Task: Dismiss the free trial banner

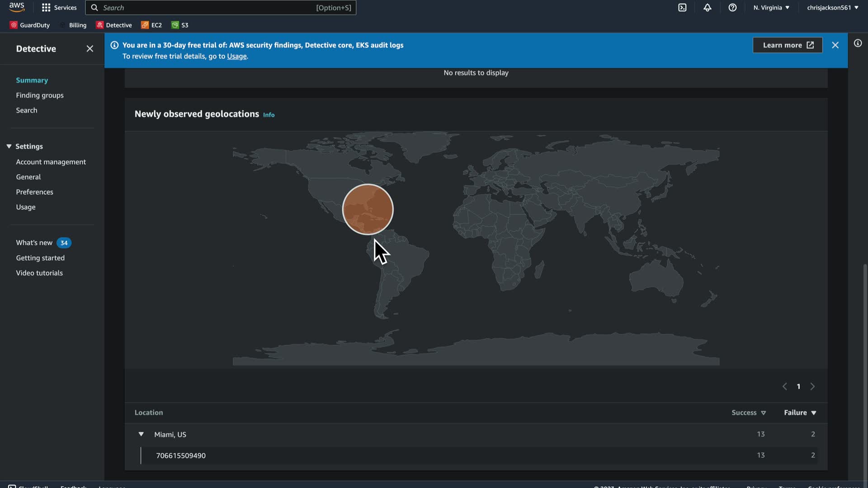Action: click(835, 45)
